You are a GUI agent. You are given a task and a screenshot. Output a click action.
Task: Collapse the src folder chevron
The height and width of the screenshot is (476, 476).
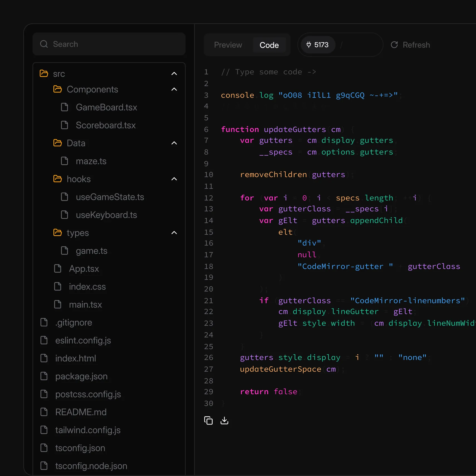coord(174,73)
